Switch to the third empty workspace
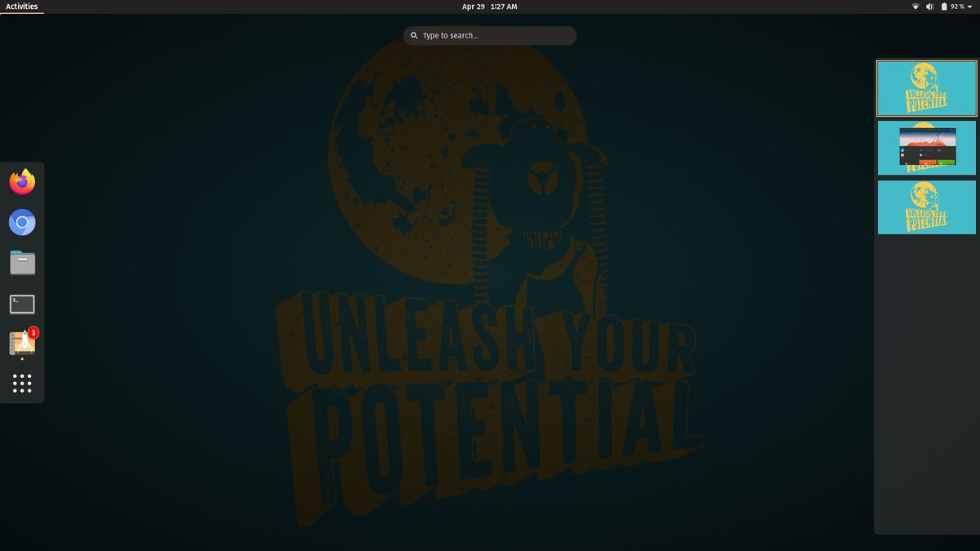Screen dimensions: 980x551 pyautogui.click(x=926, y=207)
